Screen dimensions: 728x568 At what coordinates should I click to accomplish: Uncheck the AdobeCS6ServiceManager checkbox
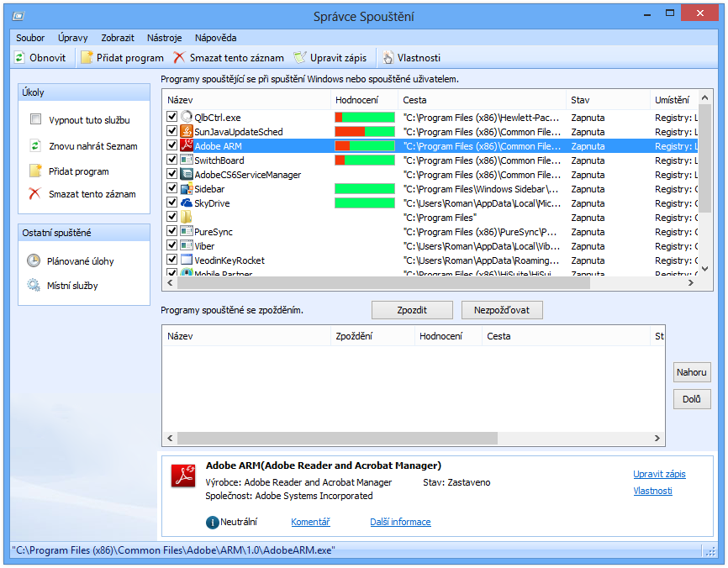171,174
